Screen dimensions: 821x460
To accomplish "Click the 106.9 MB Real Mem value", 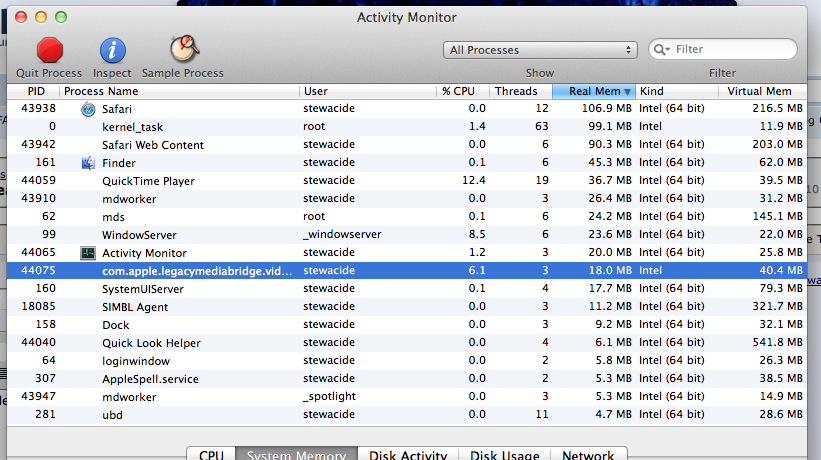I will point(606,108).
